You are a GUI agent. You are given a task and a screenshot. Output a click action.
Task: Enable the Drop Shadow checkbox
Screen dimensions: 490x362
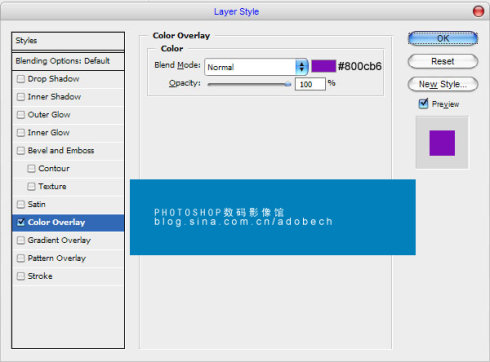coord(21,79)
